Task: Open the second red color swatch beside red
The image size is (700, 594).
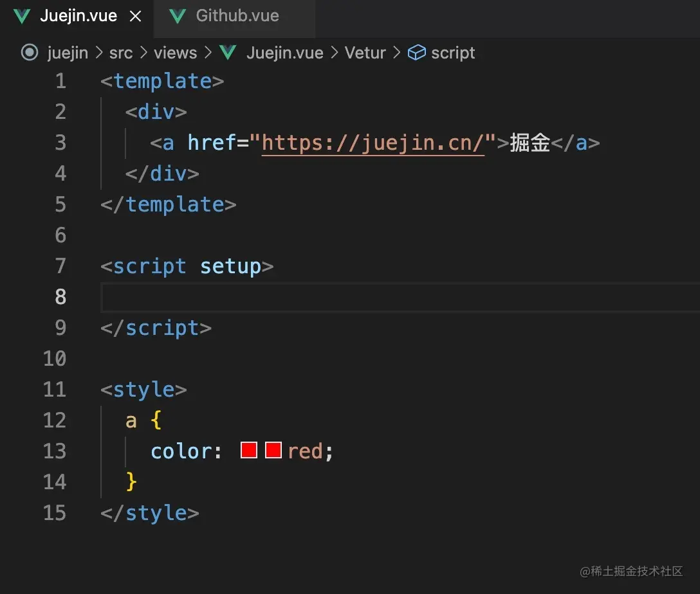Action: 273,450
